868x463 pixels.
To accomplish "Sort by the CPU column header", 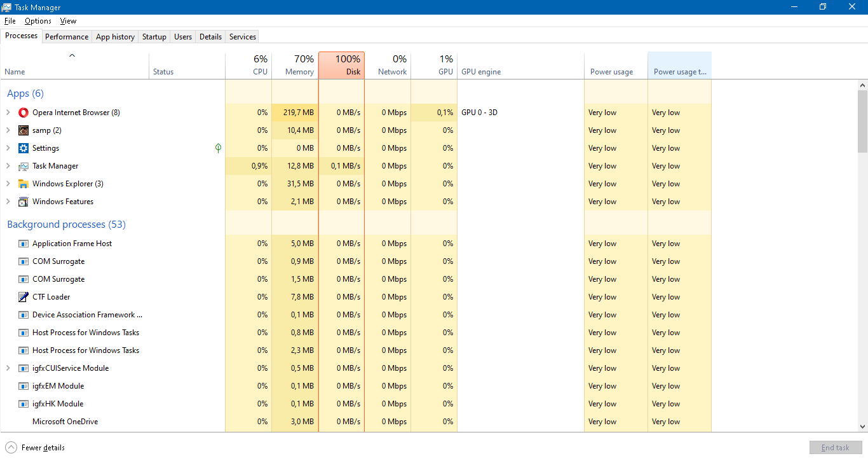I will click(248, 66).
